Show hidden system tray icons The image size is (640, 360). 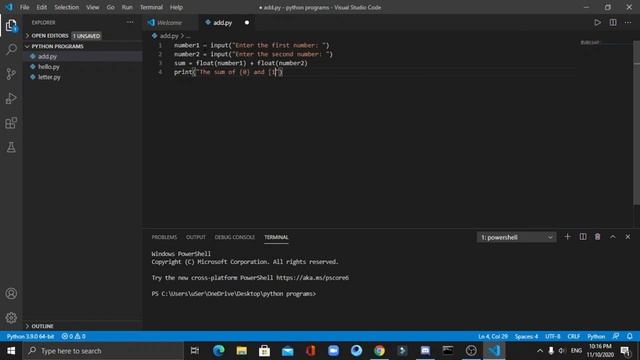click(x=540, y=351)
